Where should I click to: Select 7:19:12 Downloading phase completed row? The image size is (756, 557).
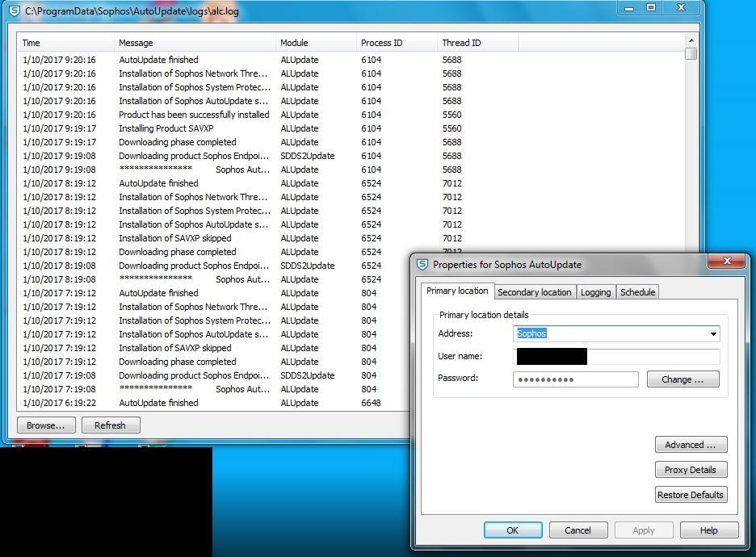(x=213, y=362)
